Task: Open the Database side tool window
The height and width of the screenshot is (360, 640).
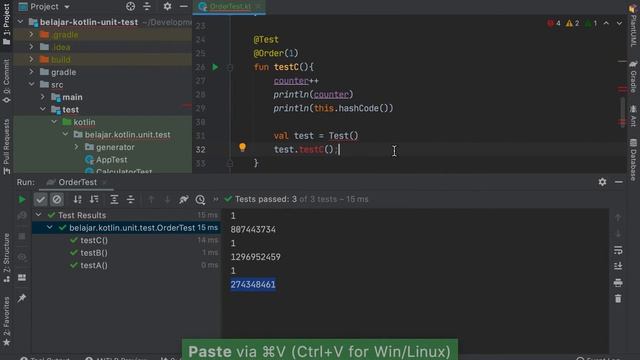Action: (x=633, y=160)
